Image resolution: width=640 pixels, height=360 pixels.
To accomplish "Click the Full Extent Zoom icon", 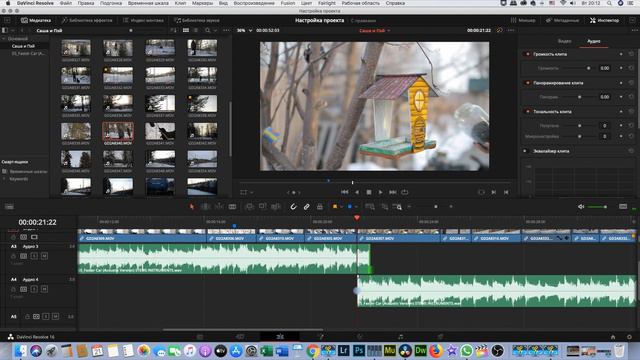I will (x=370, y=207).
